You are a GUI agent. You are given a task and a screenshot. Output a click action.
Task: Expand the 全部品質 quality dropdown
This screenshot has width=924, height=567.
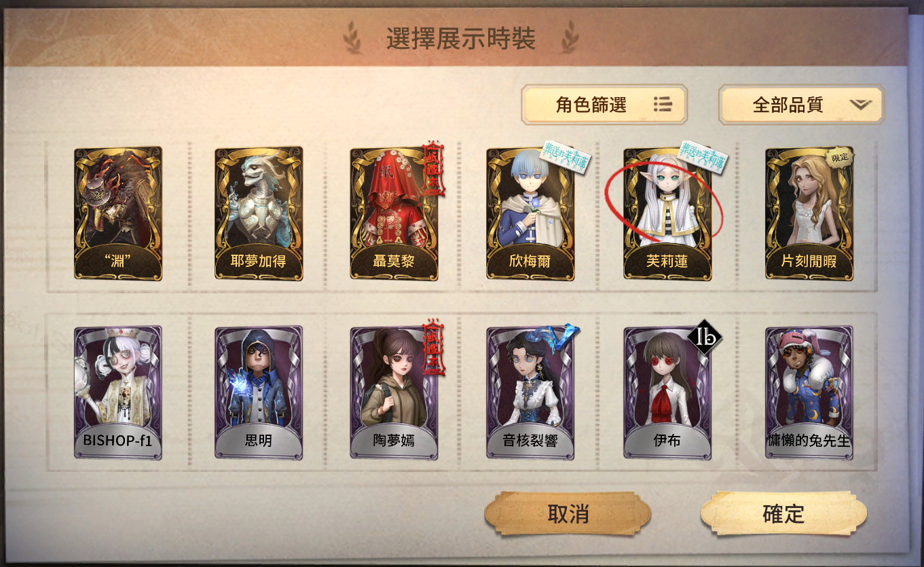[x=801, y=105]
